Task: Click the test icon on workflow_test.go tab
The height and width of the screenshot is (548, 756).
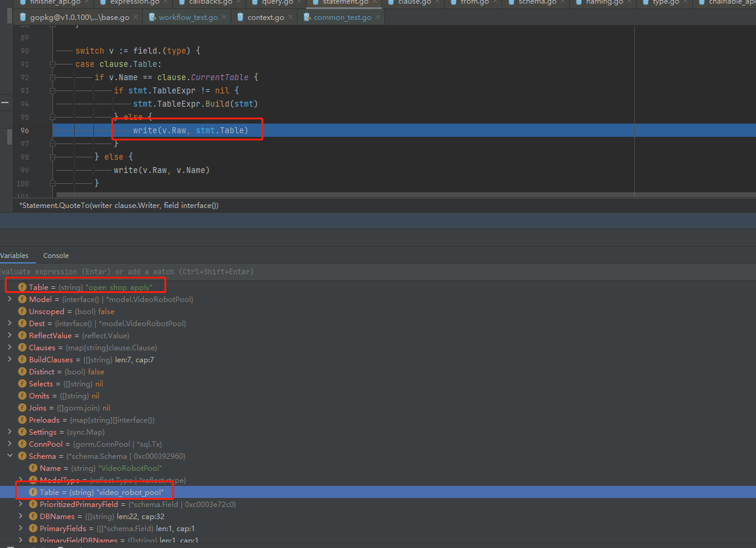Action: pyautogui.click(x=151, y=17)
